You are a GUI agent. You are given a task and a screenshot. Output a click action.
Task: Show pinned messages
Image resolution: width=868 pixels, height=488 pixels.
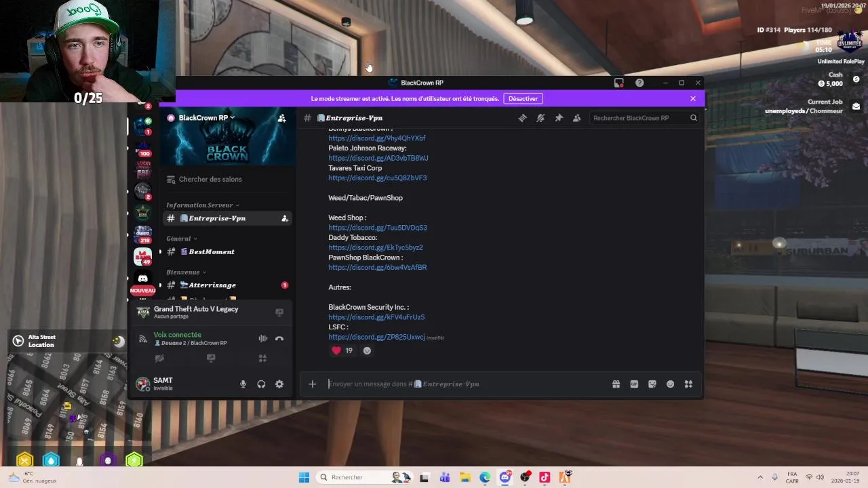[559, 118]
